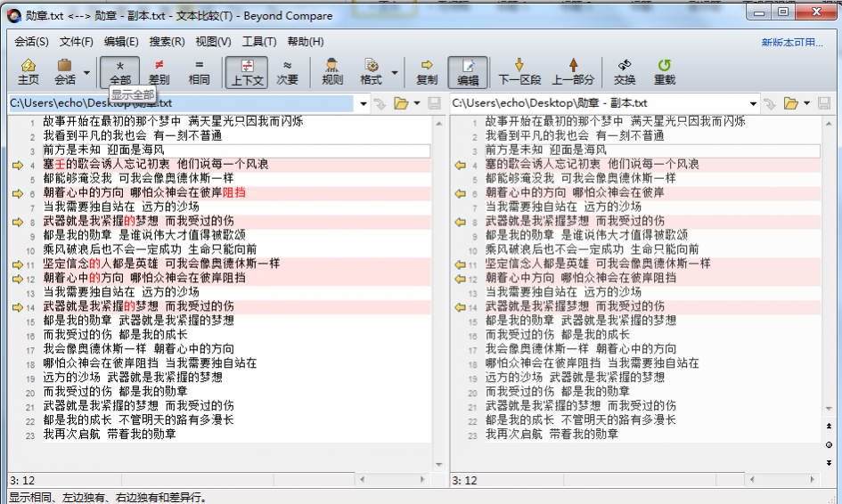Click the right copy-left arrow on line 6
This screenshot has width=842, height=504.
pyautogui.click(x=460, y=194)
